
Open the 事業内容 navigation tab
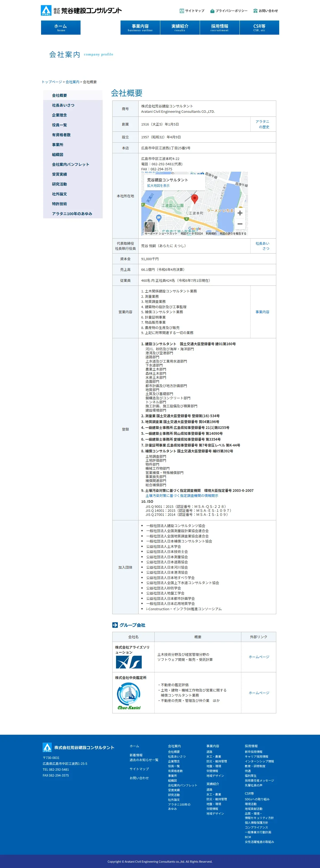pyautogui.click(x=140, y=28)
